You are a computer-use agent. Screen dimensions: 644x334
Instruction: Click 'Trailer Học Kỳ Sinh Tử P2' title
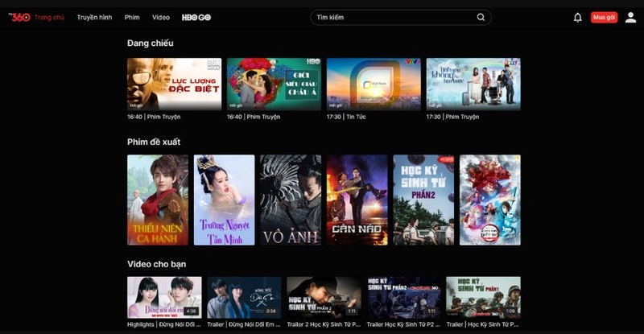[403, 324]
